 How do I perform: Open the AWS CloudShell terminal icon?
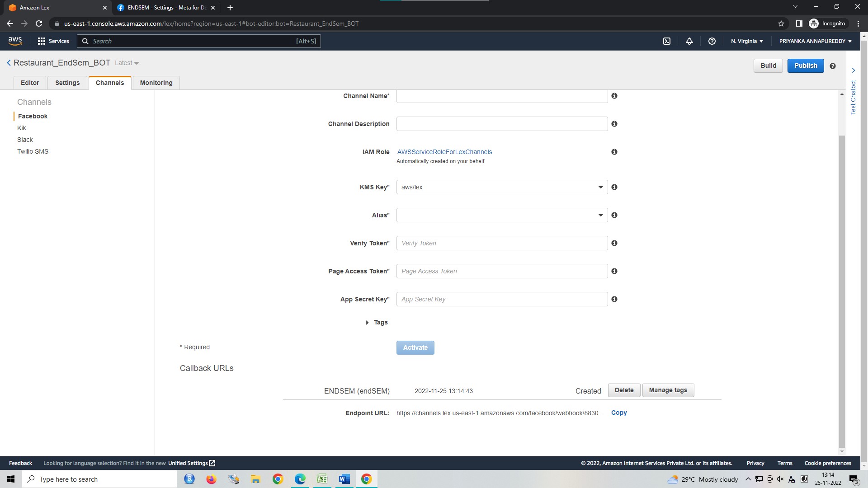click(667, 41)
